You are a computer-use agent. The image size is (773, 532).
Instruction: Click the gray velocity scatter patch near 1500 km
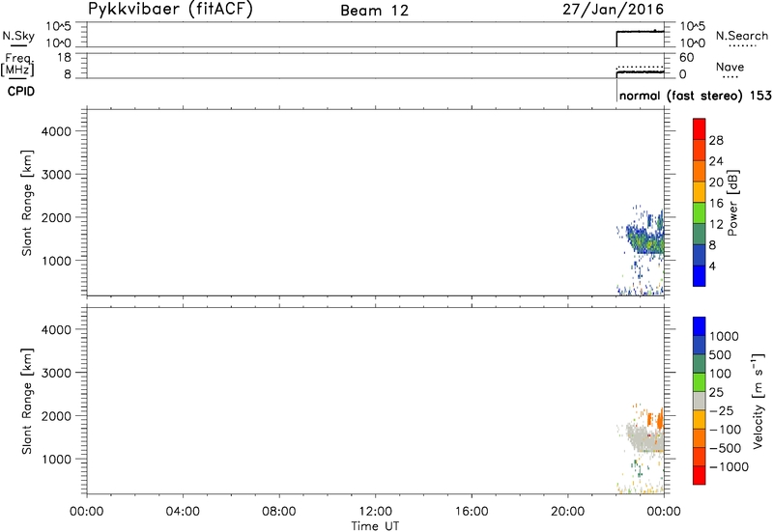(x=644, y=437)
